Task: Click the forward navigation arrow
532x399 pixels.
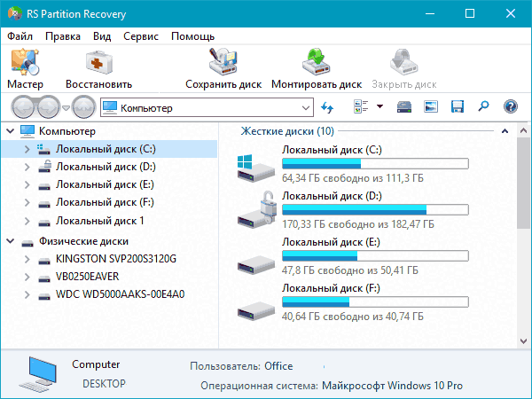Action: coord(49,107)
